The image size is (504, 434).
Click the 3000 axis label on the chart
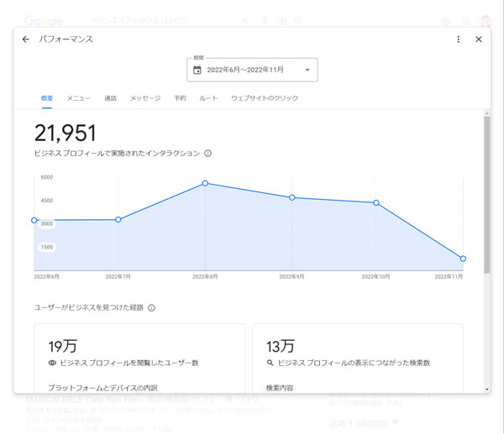point(46,223)
